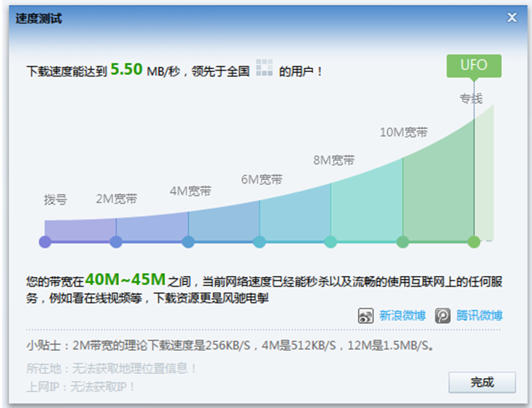Click the 10M宽带 label on the chart

point(404,132)
